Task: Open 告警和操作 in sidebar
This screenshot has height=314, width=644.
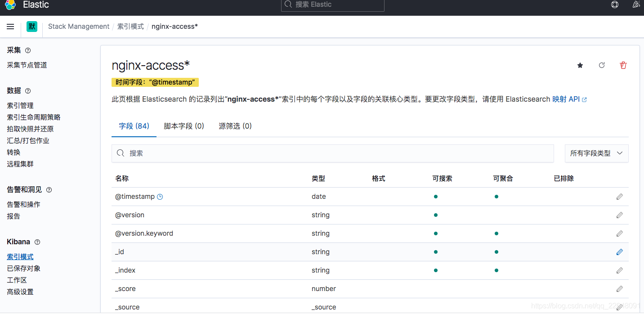Action: tap(23, 205)
